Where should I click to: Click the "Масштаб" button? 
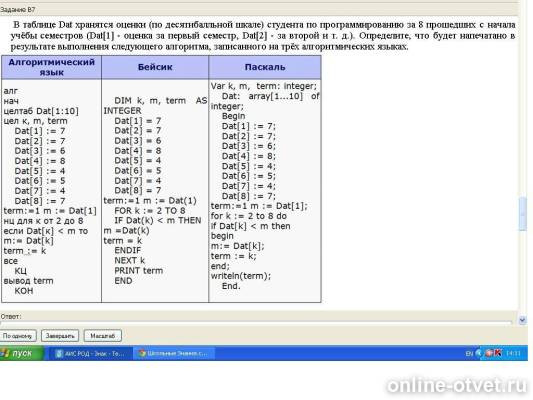[102, 336]
